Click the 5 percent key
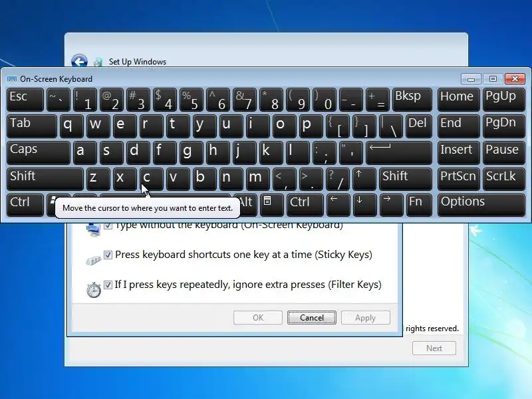 point(192,99)
